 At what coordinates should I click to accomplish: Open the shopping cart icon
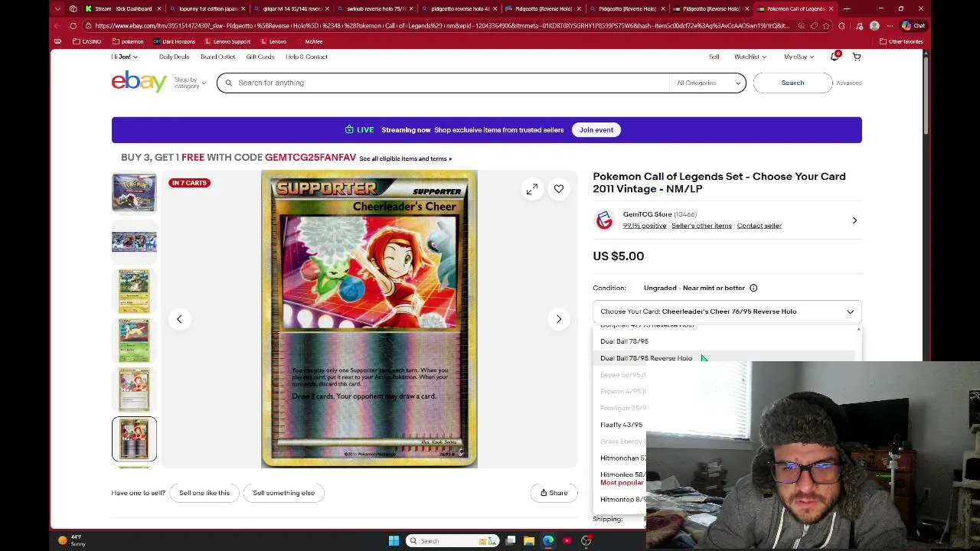pyautogui.click(x=857, y=57)
